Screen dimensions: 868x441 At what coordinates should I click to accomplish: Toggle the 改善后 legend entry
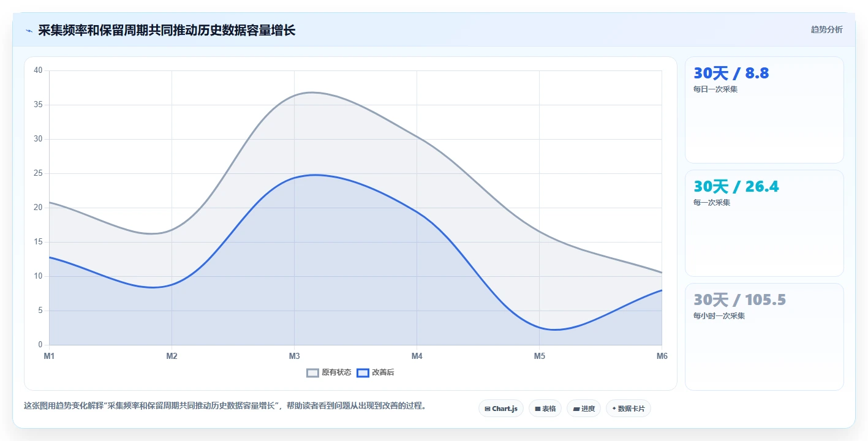(376, 372)
